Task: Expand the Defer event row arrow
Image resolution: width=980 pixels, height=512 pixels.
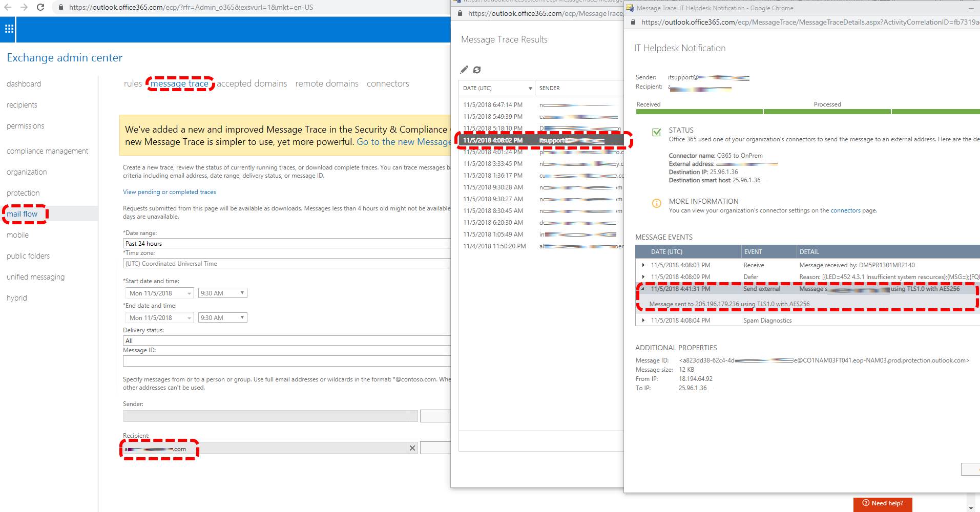Action: (x=643, y=277)
